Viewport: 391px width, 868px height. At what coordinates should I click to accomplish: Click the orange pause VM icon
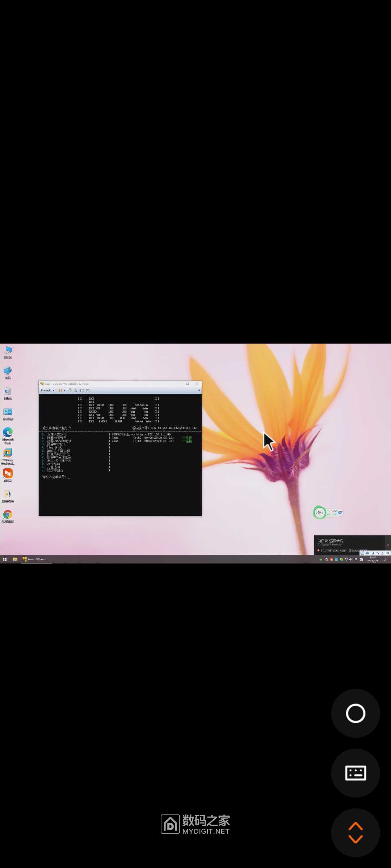pyautogui.click(x=60, y=391)
